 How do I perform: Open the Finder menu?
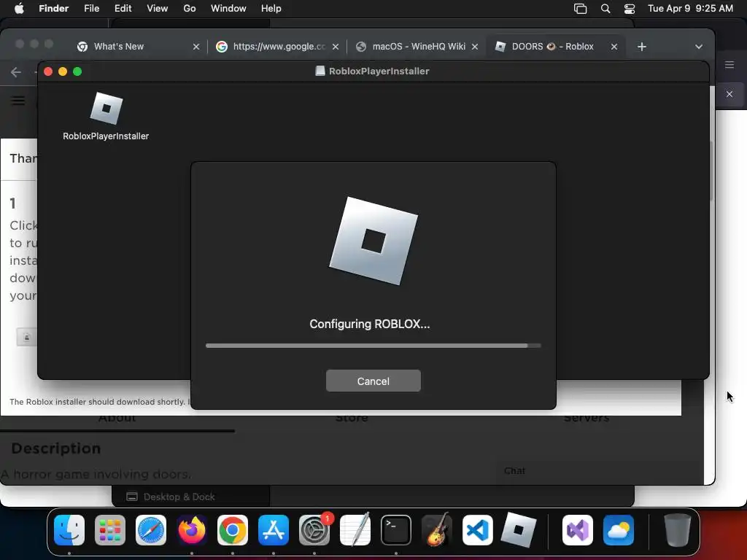pyautogui.click(x=53, y=8)
